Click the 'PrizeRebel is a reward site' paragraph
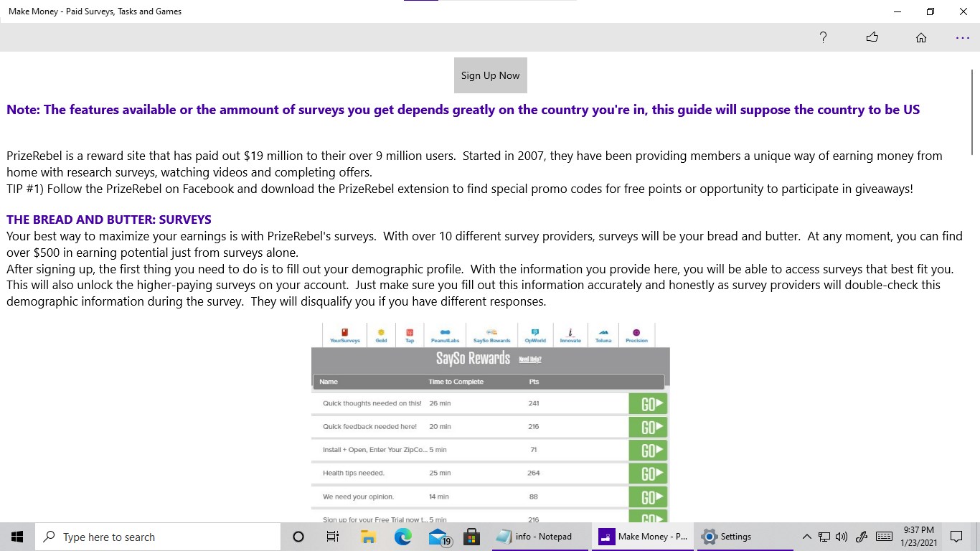 474,164
